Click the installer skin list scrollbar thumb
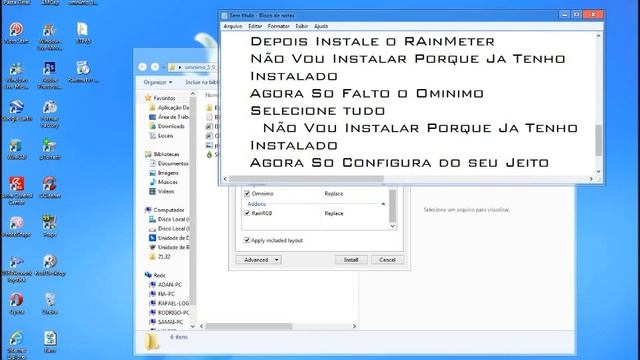 pyautogui.click(x=393, y=206)
